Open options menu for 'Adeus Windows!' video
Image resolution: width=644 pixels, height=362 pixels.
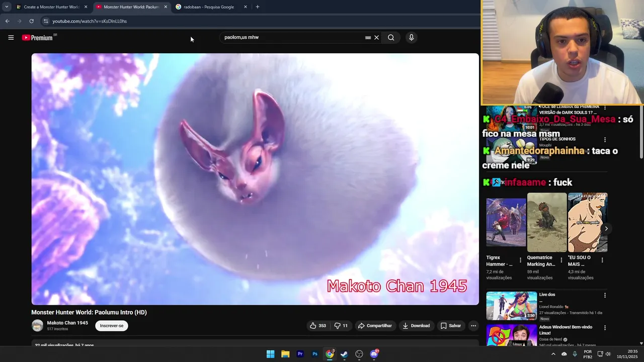[605, 328]
